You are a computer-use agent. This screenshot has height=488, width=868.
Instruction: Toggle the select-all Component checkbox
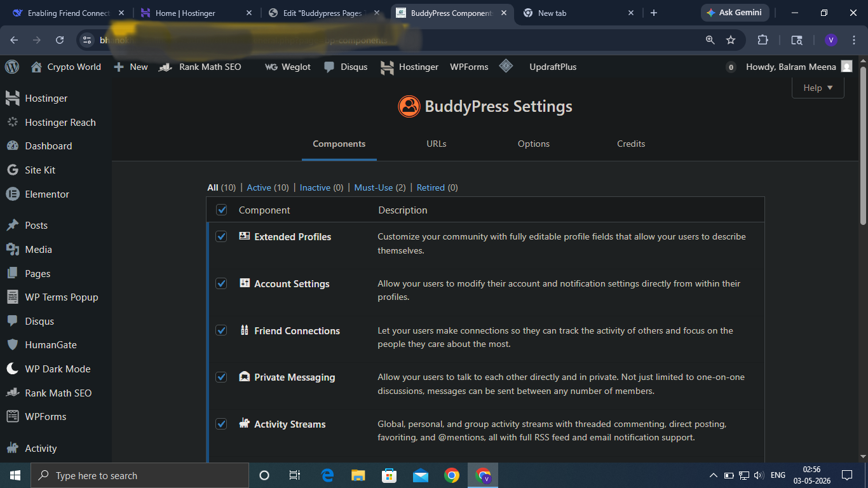[222, 210]
